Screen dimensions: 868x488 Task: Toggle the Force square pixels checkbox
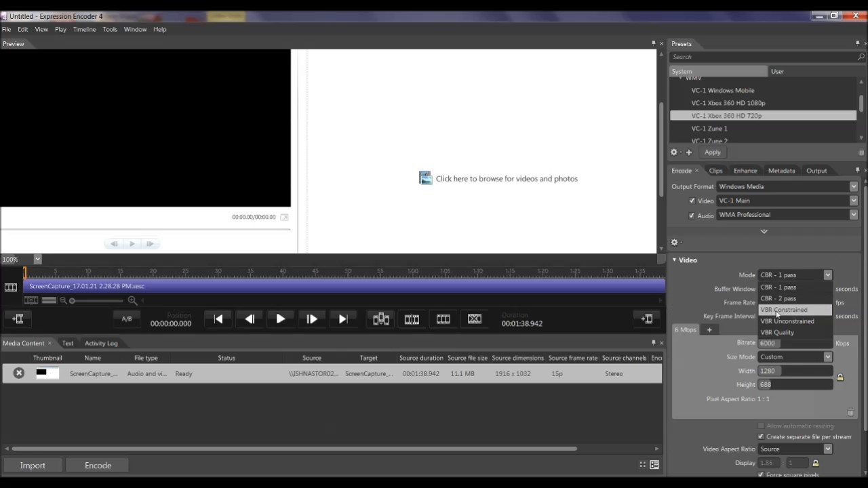point(761,474)
